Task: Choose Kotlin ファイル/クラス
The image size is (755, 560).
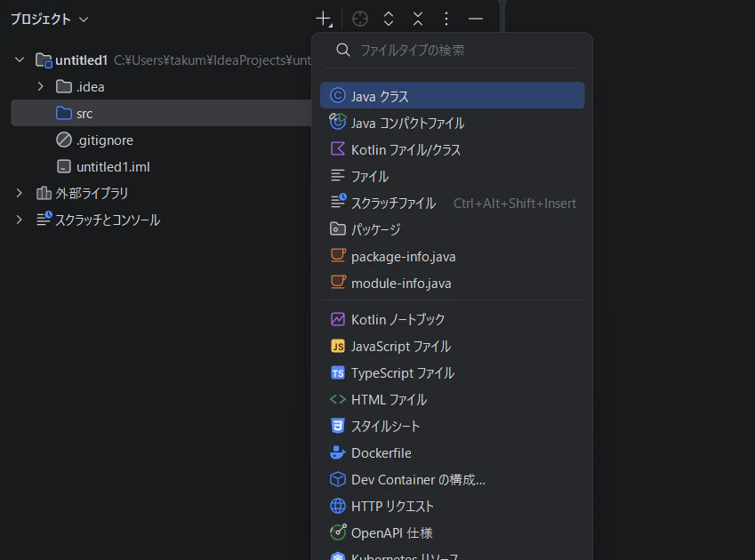Action: [x=452, y=149]
